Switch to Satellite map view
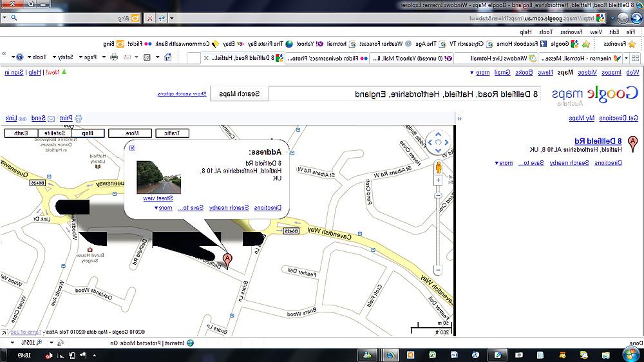The image size is (644, 362). pyautogui.click(x=55, y=133)
